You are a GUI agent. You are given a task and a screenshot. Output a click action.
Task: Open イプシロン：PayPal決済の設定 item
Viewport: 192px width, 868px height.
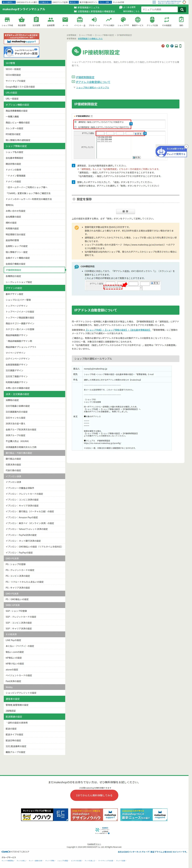(34, 535)
